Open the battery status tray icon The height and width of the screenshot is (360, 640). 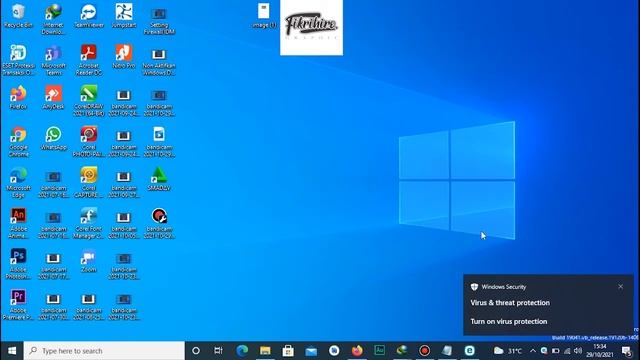click(x=556, y=351)
